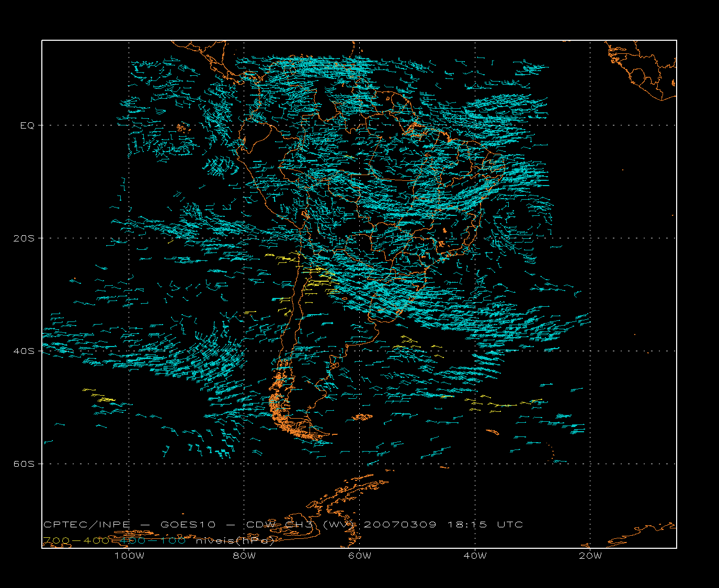Click the 60W longitude axis label

click(x=360, y=556)
